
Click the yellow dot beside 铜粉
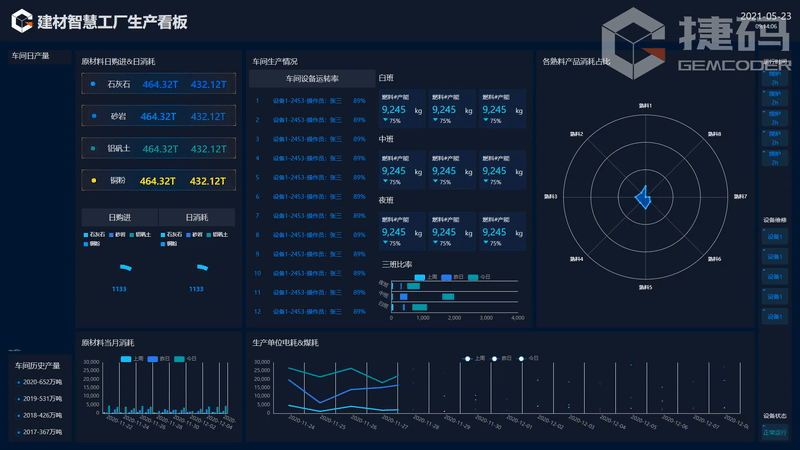tap(93, 181)
